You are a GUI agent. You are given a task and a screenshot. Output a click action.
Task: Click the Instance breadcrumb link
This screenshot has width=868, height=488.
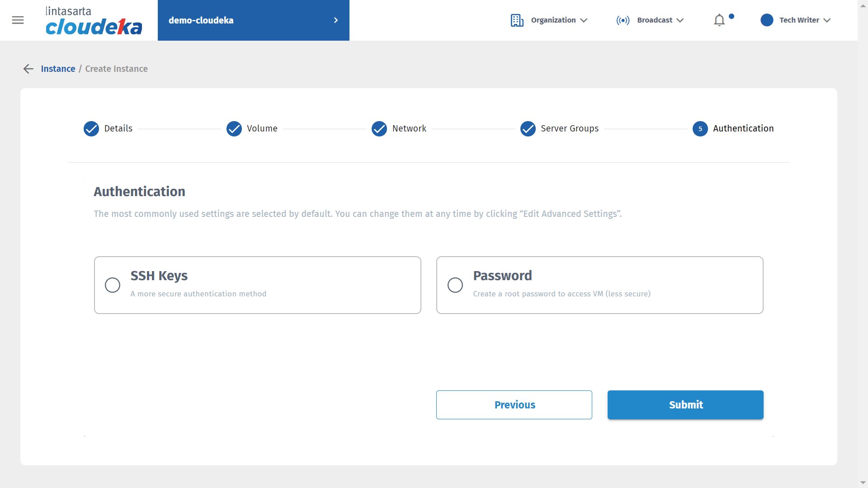coord(58,69)
